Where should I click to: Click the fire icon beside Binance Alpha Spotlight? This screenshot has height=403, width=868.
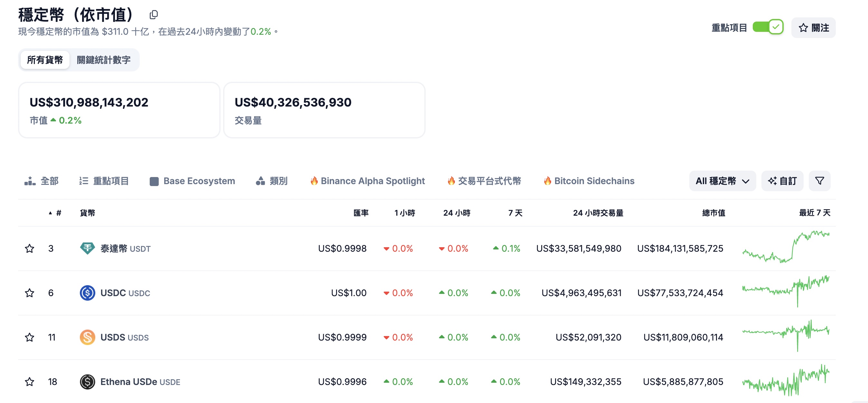point(314,181)
